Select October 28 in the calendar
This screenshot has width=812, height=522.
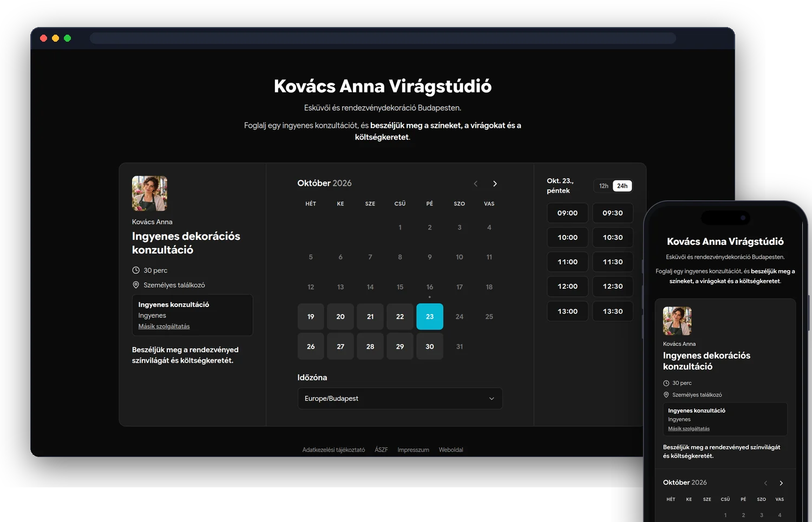point(370,347)
